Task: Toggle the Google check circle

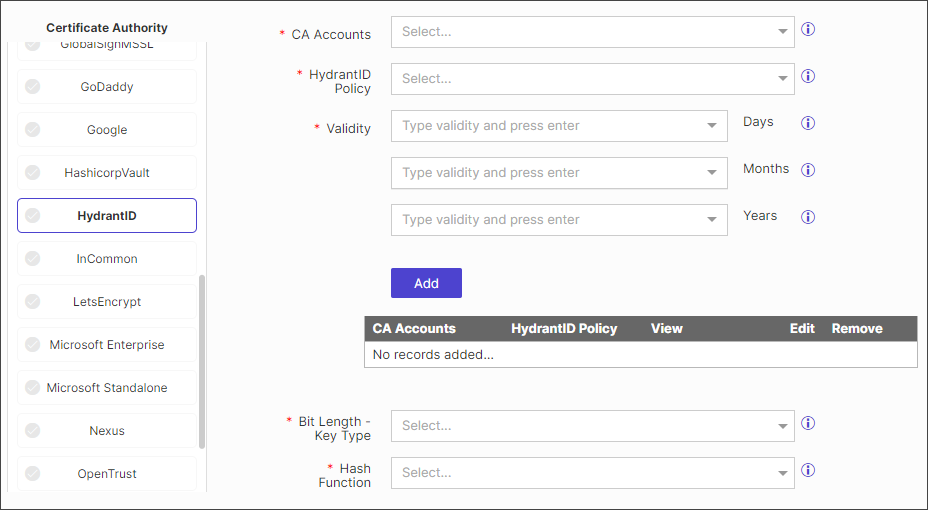Action: point(33,130)
